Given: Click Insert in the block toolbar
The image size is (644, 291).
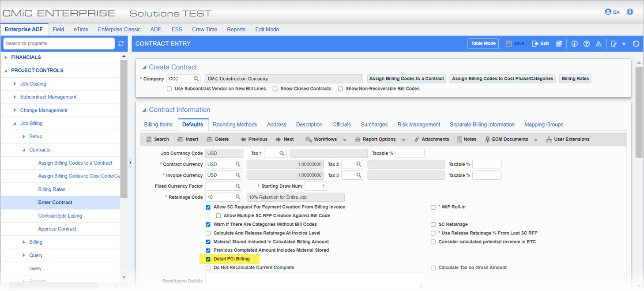Looking at the screenshot, I should [x=188, y=139].
